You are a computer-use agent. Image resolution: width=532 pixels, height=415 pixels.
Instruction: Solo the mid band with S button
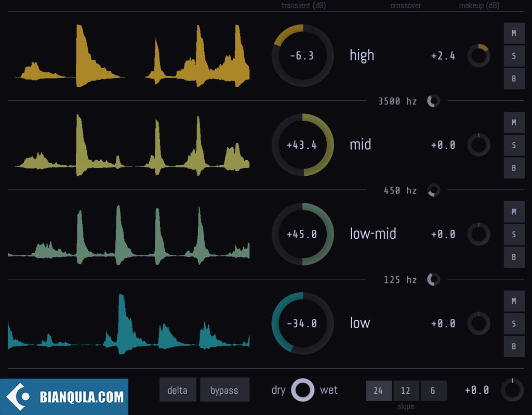click(514, 145)
